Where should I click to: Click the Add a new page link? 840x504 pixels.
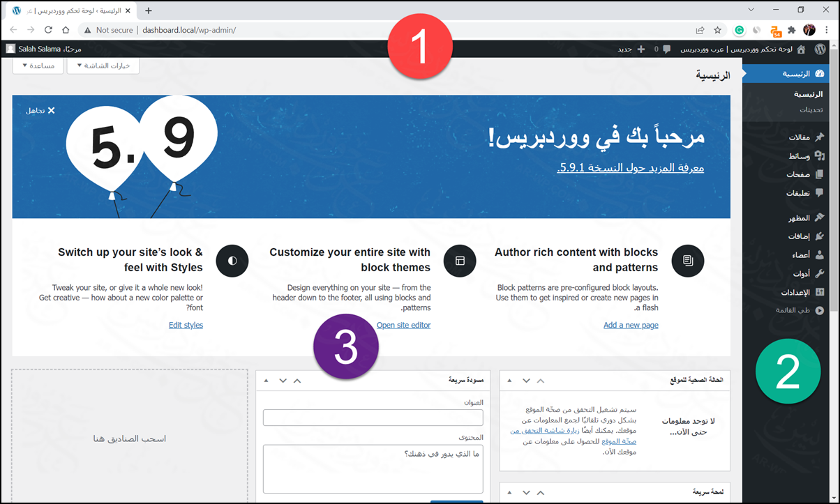tap(631, 325)
